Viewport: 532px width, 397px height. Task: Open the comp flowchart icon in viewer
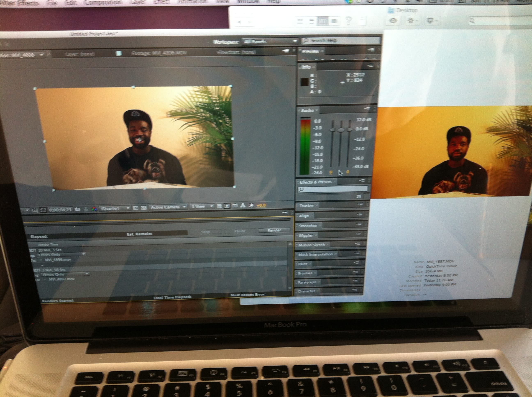pyautogui.click(x=243, y=206)
